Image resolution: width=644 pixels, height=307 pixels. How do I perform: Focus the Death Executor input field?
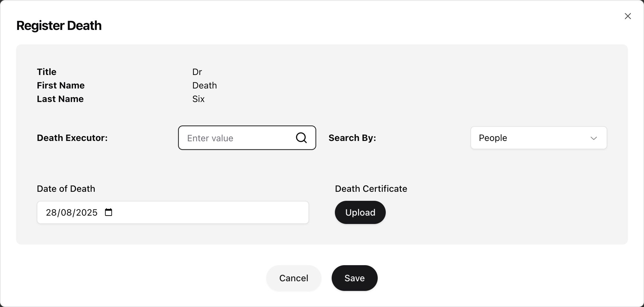point(247,138)
